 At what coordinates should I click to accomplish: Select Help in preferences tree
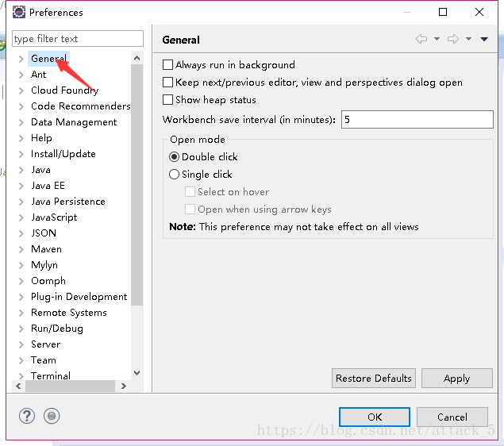[41, 138]
